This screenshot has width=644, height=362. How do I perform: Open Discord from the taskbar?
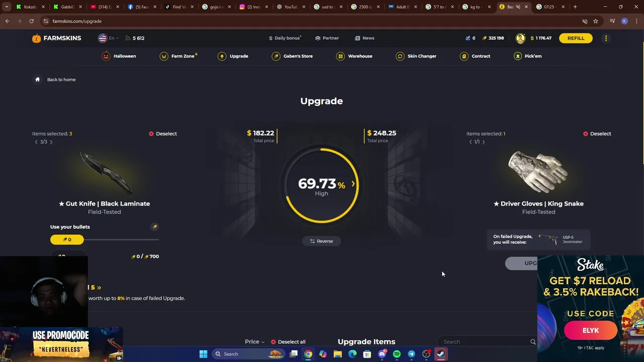pyautogui.click(x=382, y=354)
